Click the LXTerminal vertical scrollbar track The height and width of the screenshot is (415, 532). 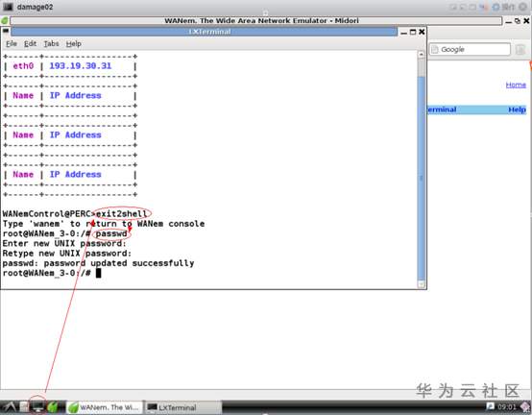(x=421, y=170)
